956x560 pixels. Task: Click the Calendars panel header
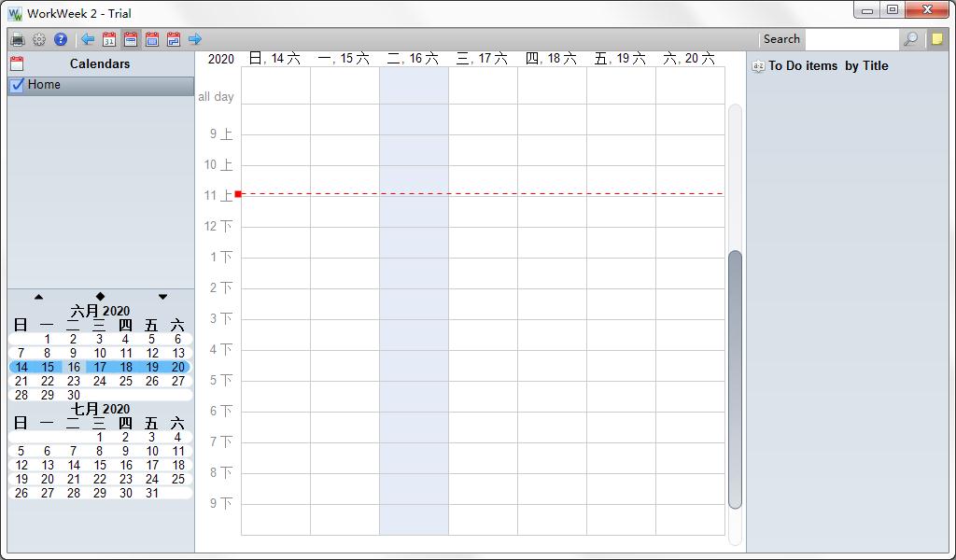100,63
